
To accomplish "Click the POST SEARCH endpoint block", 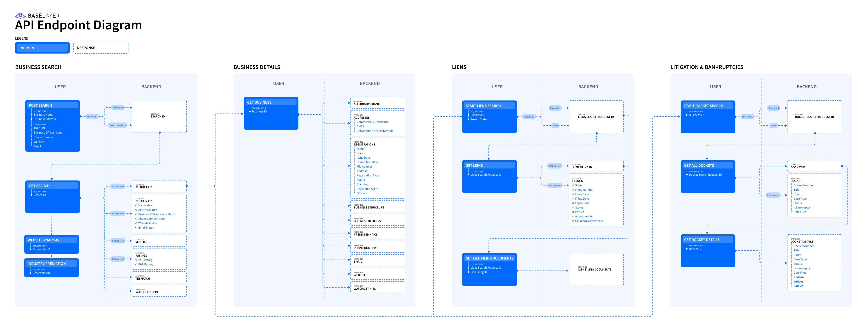I will click(52, 105).
